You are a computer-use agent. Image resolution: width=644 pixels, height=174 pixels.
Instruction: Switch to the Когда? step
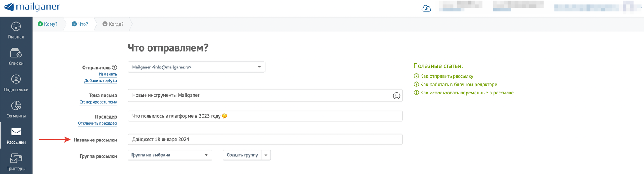[113, 24]
